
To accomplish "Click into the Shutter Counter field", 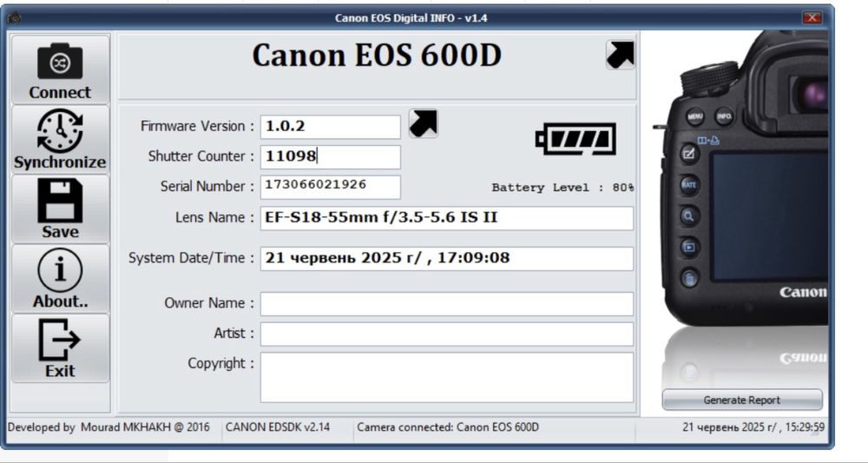I will (331, 156).
